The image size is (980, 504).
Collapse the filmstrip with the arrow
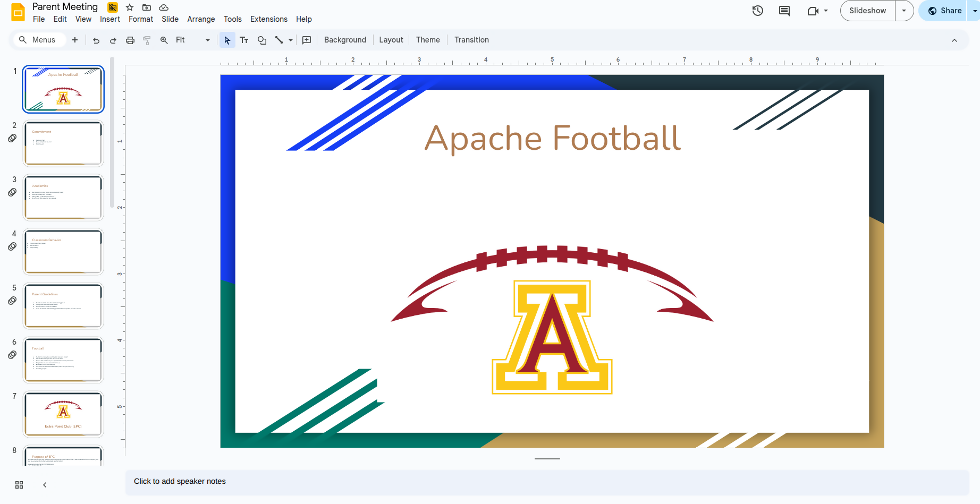tap(45, 485)
